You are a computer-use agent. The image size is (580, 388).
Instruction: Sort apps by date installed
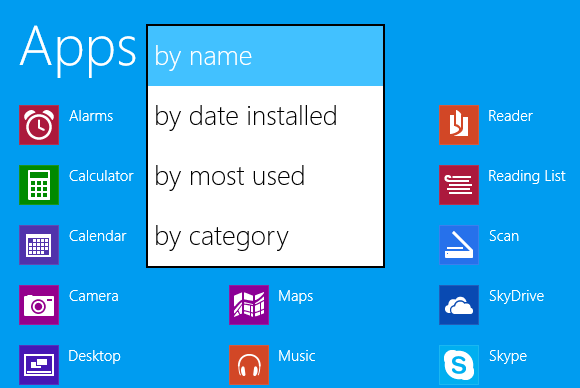pyautogui.click(x=266, y=116)
